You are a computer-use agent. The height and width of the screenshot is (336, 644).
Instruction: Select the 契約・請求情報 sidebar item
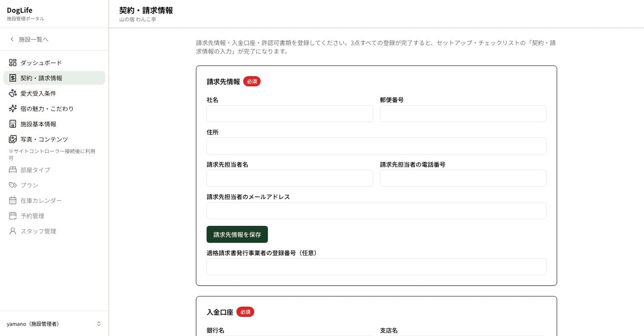coord(54,78)
